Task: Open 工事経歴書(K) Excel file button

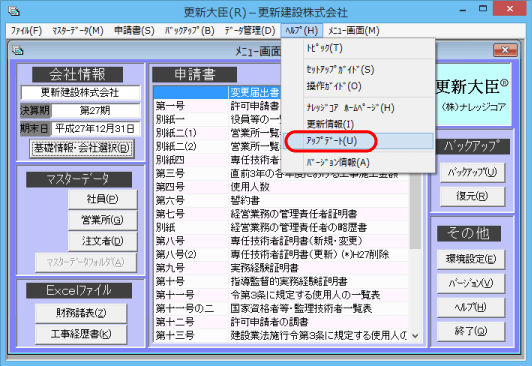Action: [x=81, y=334]
